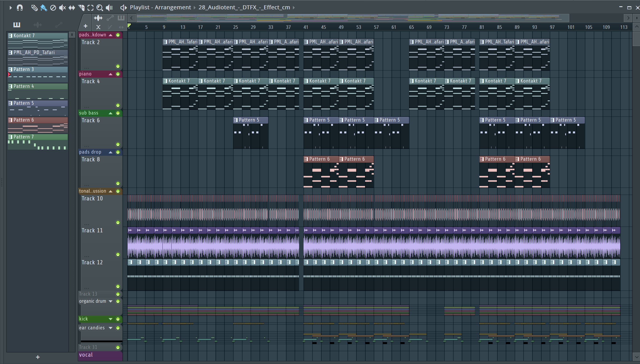This screenshot has width=640, height=364.
Task: Collapse the piano track group
Action: coord(110,74)
